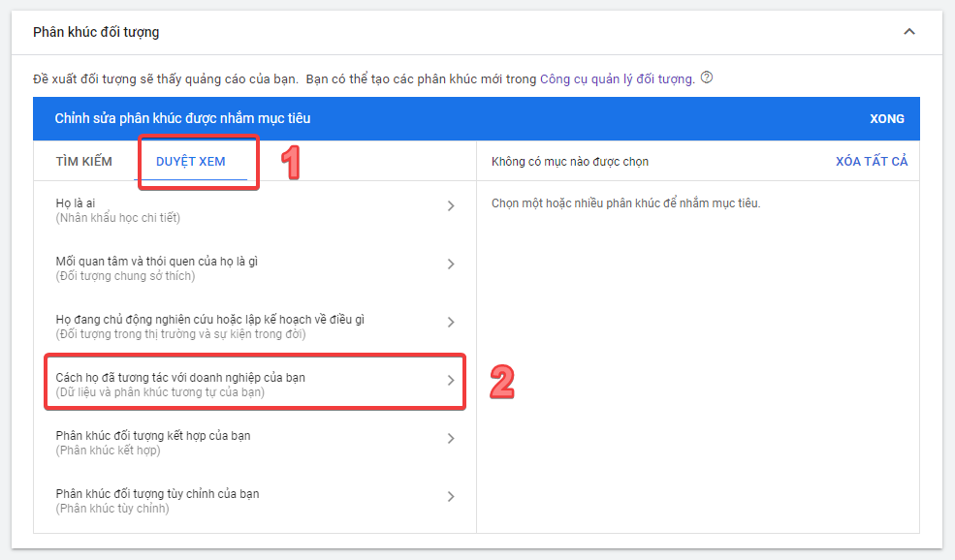Switch to the TÌM KIẾM tab
Image resolution: width=955 pixels, height=560 pixels.
point(83,160)
